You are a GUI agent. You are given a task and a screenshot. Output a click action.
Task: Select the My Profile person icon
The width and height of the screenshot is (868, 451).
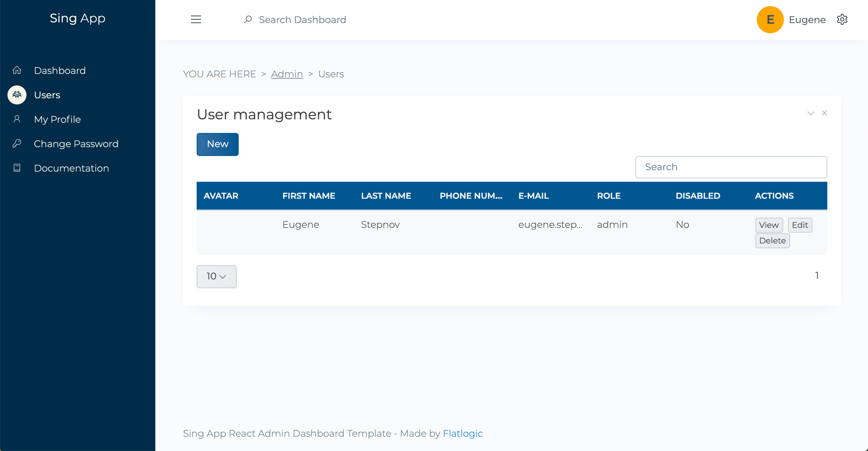pyautogui.click(x=17, y=119)
